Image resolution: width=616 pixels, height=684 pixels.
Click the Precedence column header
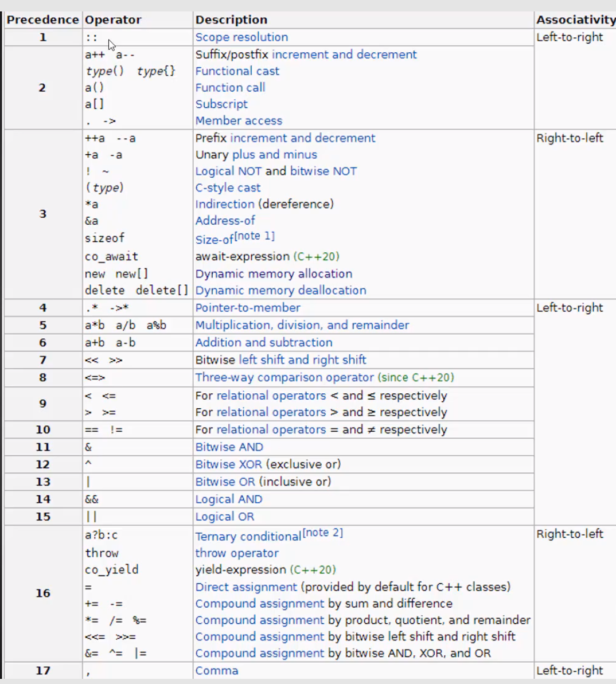tap(43, 20)
